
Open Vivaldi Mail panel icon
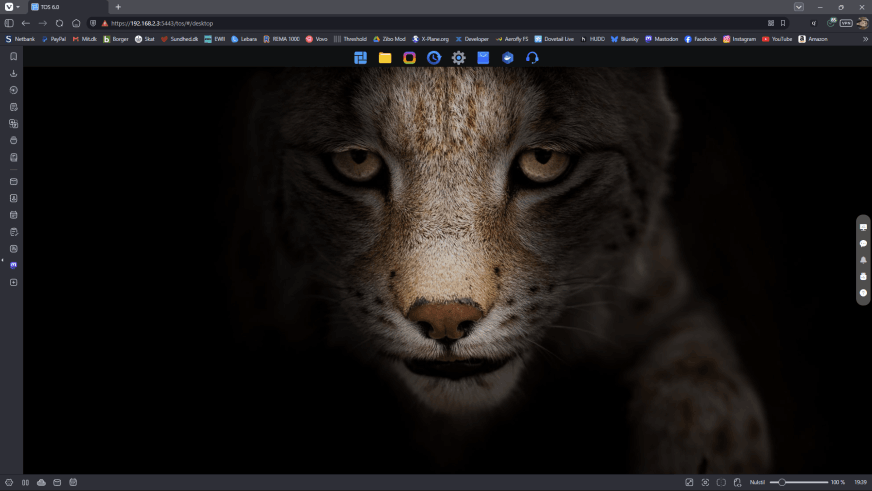point(13,181)
